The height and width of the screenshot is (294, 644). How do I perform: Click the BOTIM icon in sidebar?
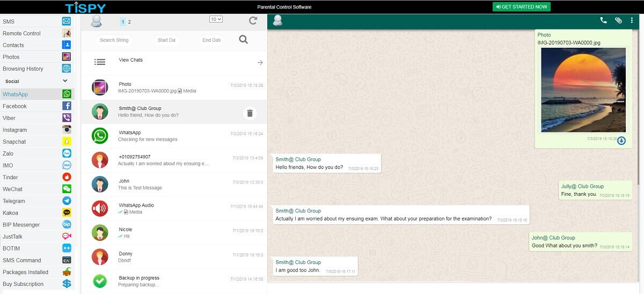tap(67, 248)
